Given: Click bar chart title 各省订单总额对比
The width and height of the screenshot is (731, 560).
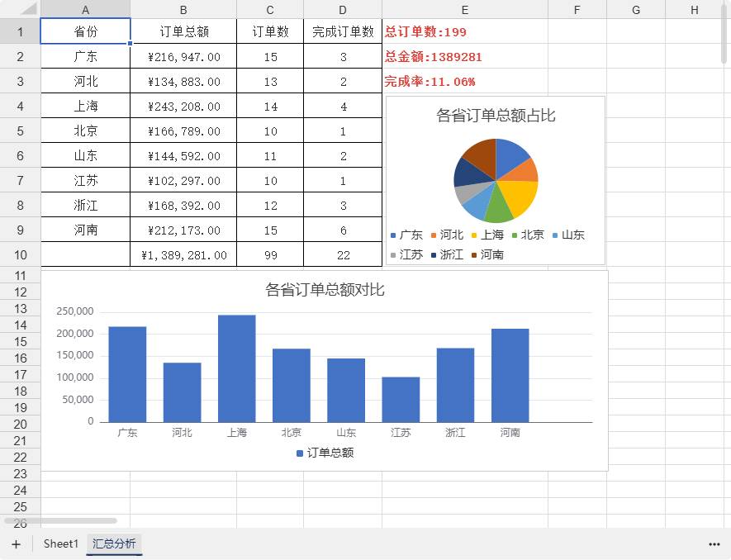Looking at the screenshot, I should tap(325, 290).
